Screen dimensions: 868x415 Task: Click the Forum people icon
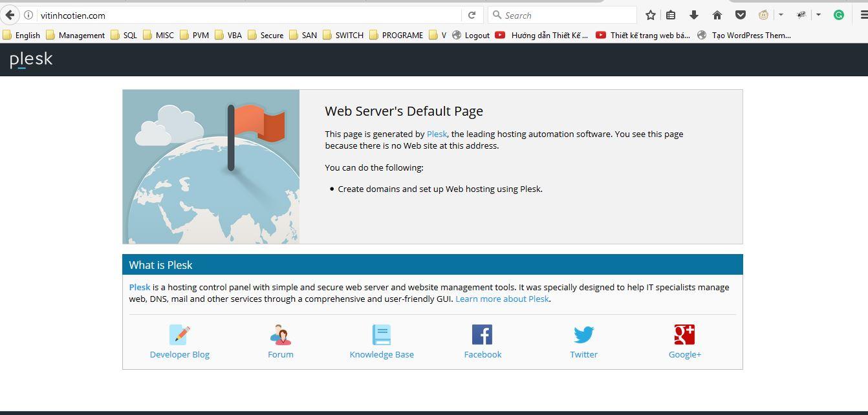pyautogui.click(x=281, y=335)
